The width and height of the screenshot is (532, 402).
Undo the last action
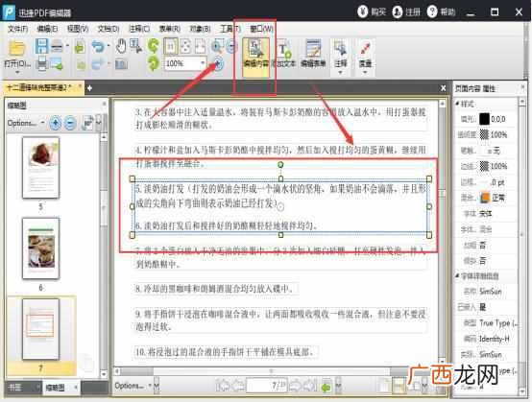98,46
